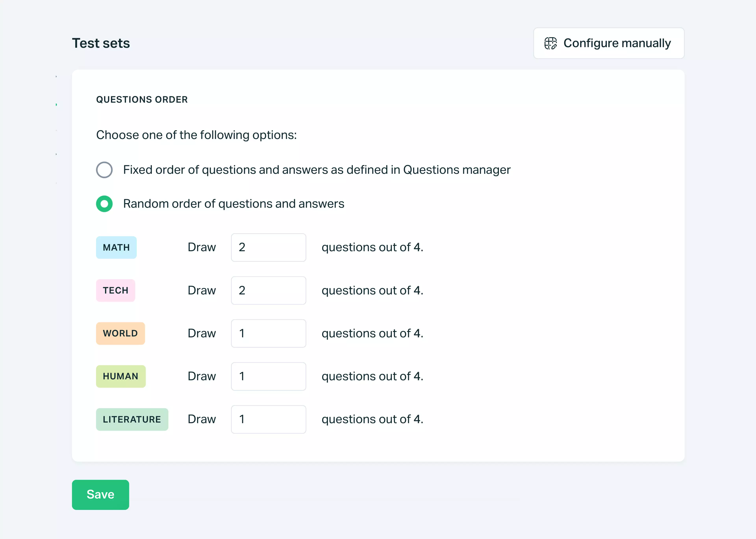The height and width of the screenshot is (539, 756).
Task: Open Configure manually settings panel
Action: (609, 43)
